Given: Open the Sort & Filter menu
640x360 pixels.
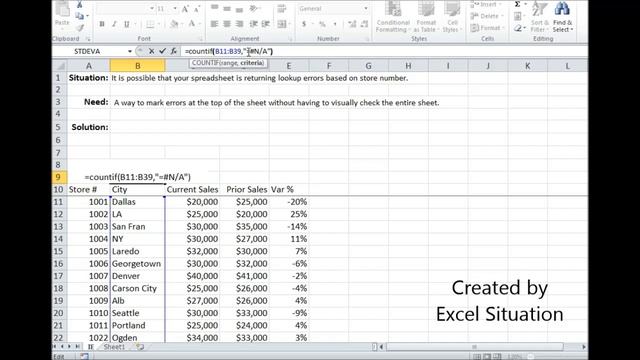Looking at the screenshot, I should coord(540,17).
